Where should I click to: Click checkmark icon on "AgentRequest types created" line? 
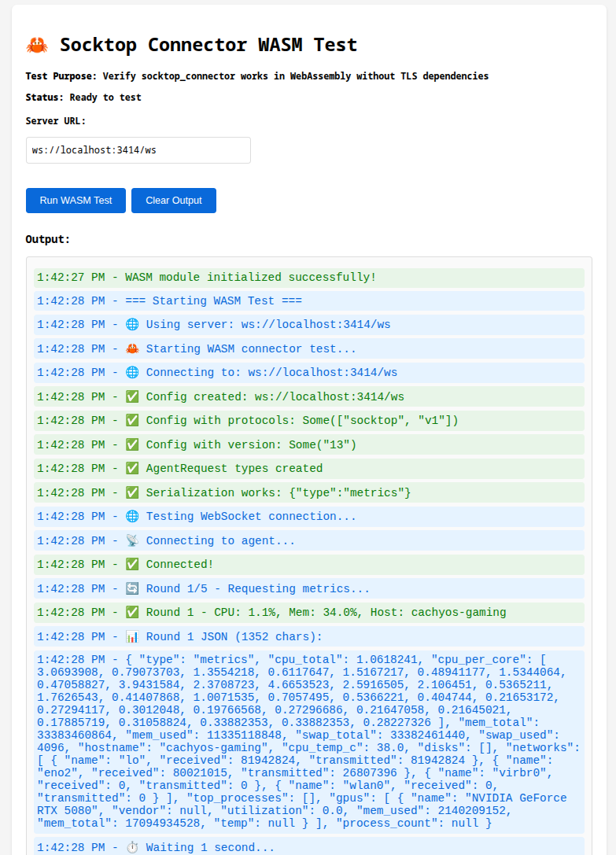point(132,468)
